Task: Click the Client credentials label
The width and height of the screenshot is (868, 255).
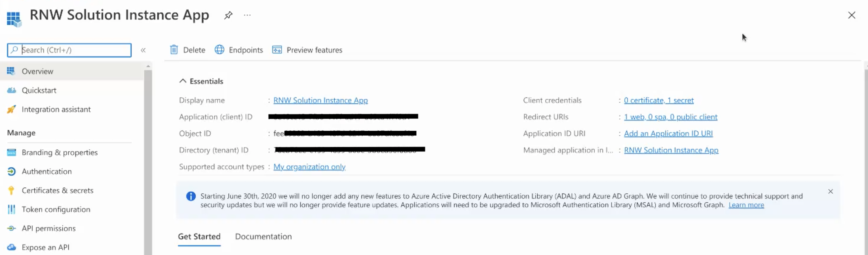Action: (x=552, y=100)
